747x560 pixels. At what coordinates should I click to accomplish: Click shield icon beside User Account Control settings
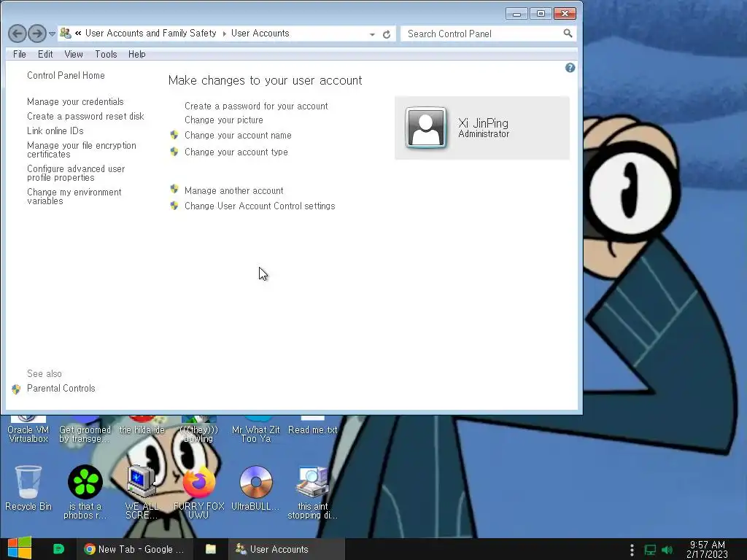tap(174, 205)
